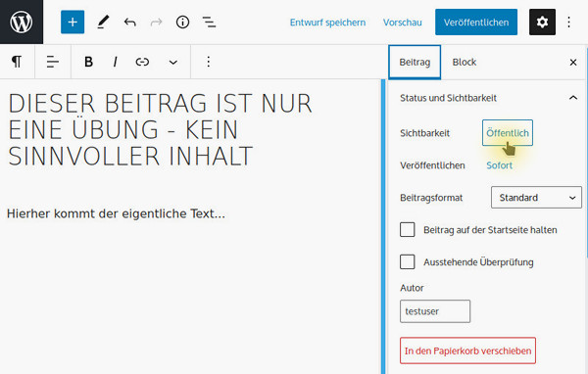588x374 pixels.
Task: Click the Sichtbarkeit label
Action: tap(424, 133)
